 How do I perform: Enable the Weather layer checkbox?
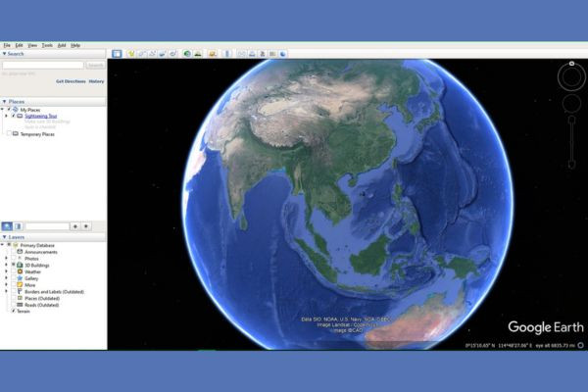[x=14, y=271]
